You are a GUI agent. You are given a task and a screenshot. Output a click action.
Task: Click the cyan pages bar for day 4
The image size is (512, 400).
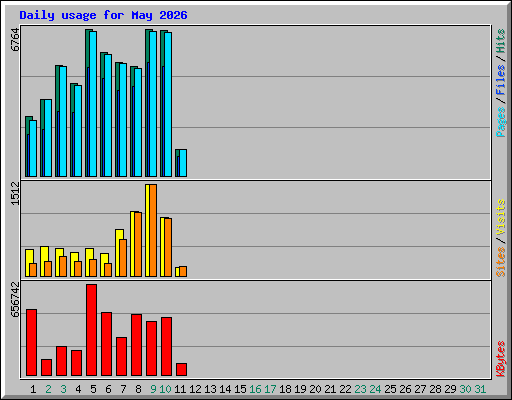[78, 131]
